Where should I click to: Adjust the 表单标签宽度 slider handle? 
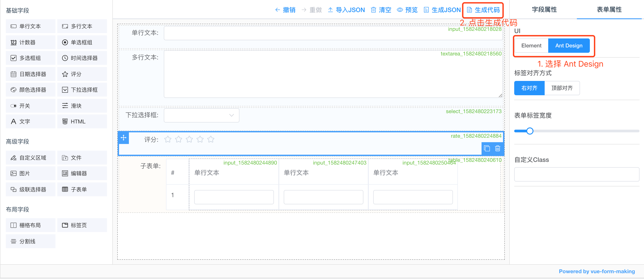(x=529, y=131)
